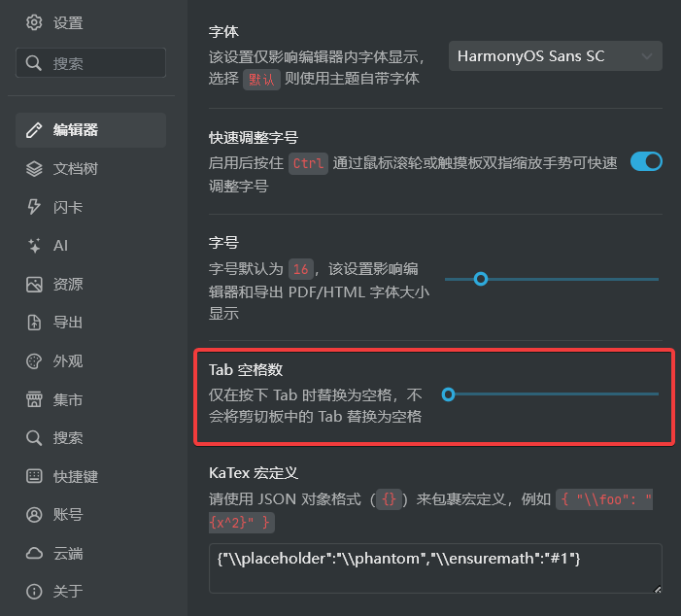Click the font dropdown chevron arrow
This screenshot has width=681, height=616.
647,56
